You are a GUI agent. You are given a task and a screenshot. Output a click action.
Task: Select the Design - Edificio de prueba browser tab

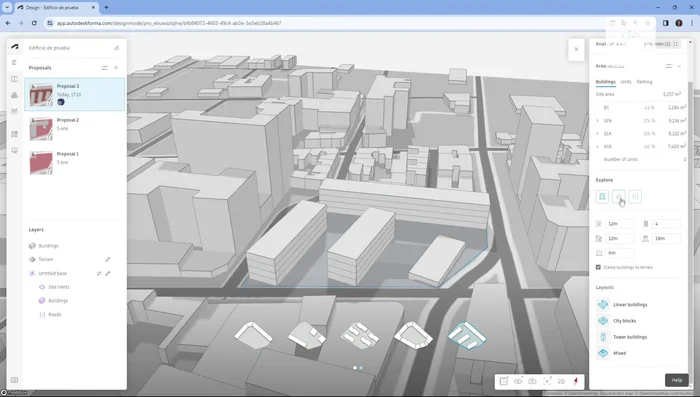(56, 8)
